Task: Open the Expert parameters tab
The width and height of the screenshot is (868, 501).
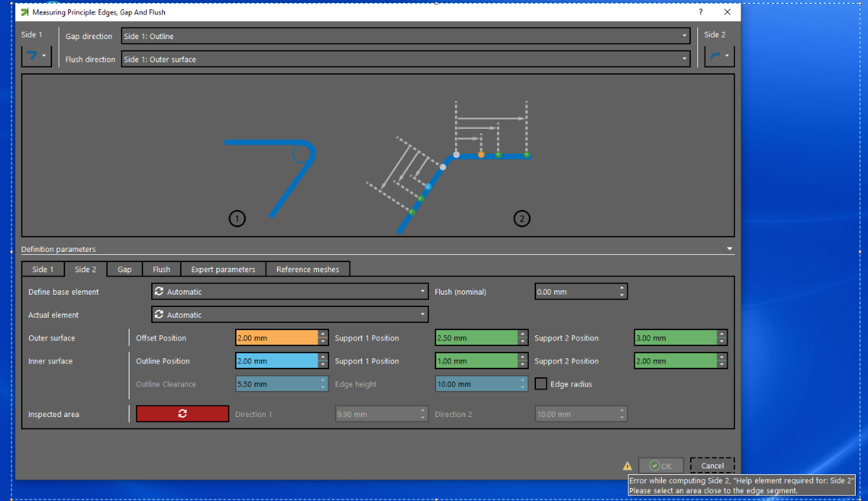Action: pyautogui.click(x=223, y=269)
